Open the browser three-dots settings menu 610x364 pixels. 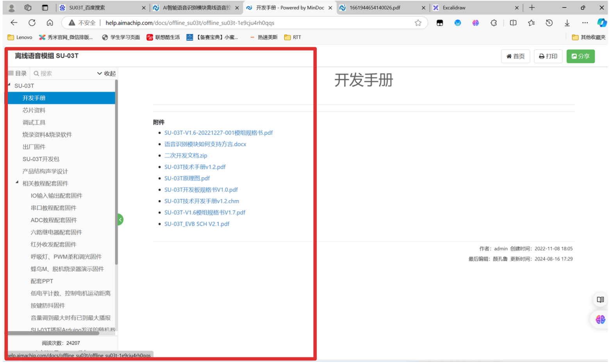[585, 23]
